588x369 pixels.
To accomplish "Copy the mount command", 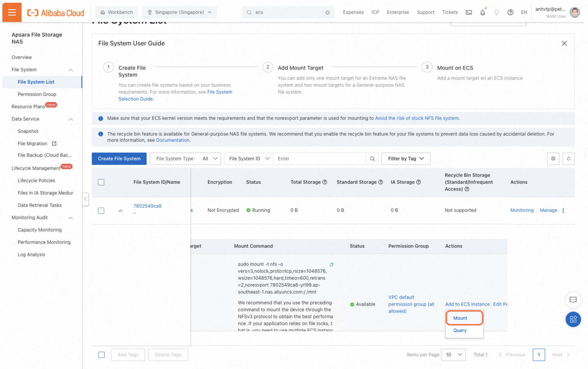I will pos(332,265).
